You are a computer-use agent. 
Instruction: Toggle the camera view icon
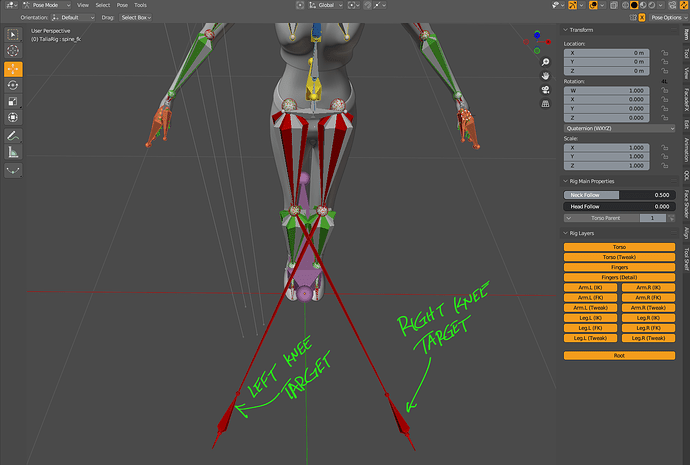coord(545,90)
